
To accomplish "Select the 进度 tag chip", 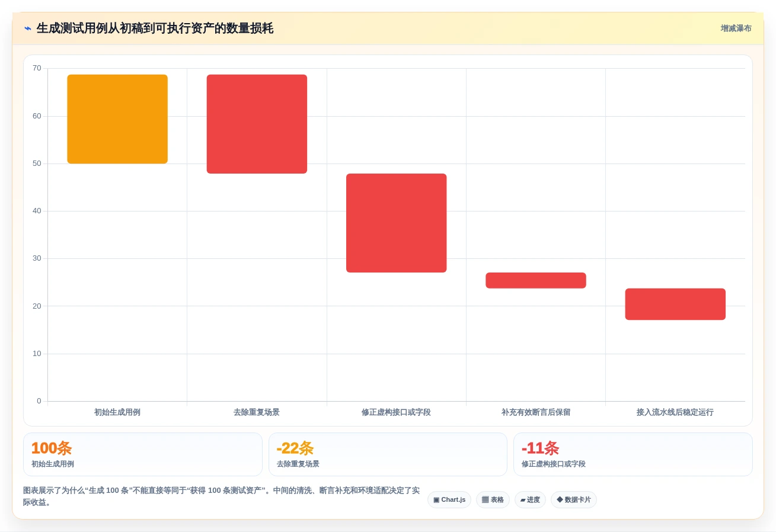I will (530, 499).
